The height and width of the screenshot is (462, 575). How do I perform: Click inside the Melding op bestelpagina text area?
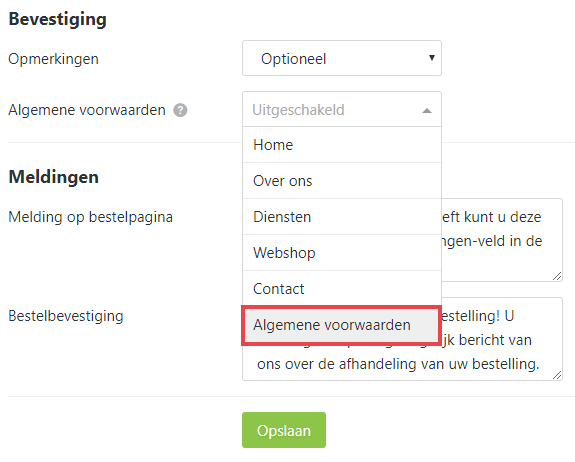tap(501, 240)
